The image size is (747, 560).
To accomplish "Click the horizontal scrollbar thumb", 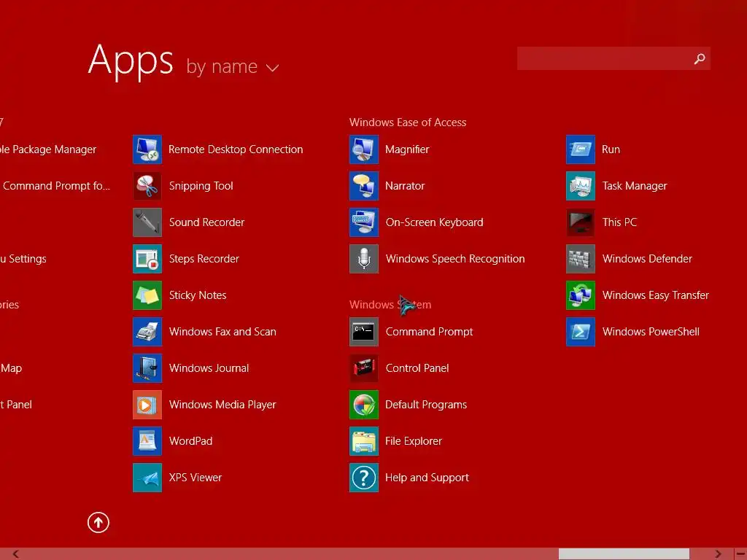I will [624, 554].
